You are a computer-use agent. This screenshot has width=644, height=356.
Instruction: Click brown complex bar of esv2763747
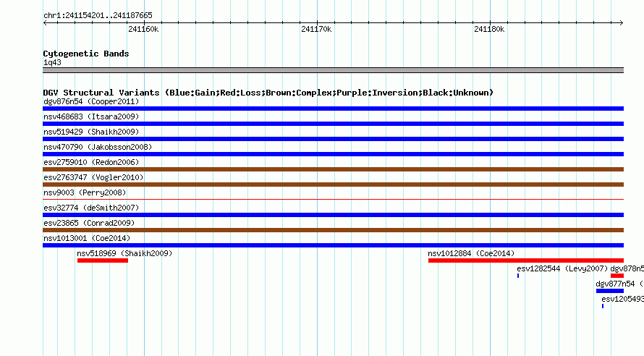click(x=333, y=185)
